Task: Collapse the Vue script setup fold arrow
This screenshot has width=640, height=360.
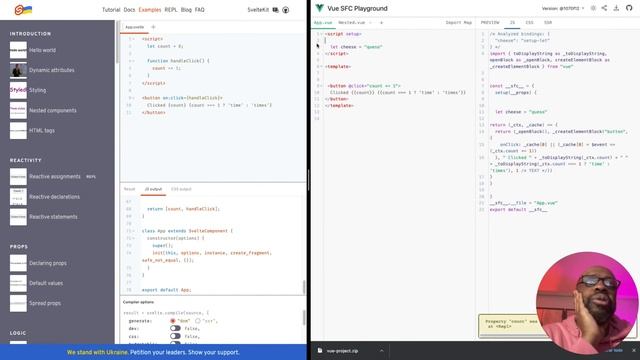Action: [322, 34]
